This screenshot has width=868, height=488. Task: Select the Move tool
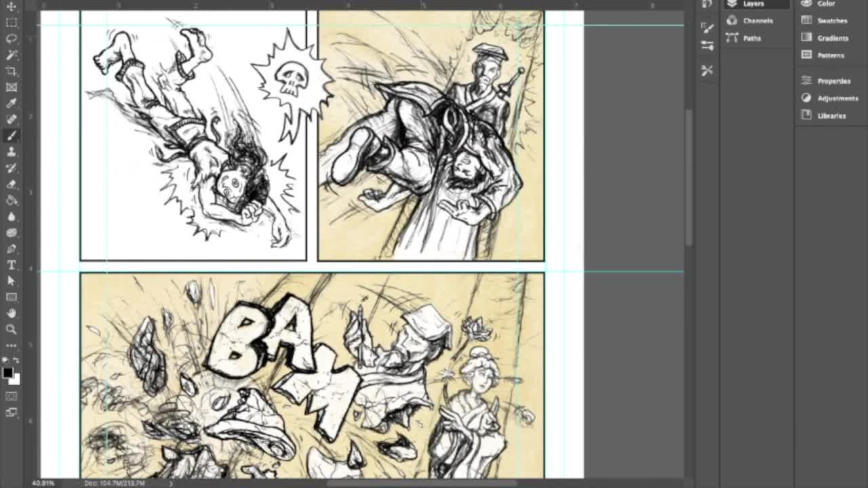(x=12, y=7)
